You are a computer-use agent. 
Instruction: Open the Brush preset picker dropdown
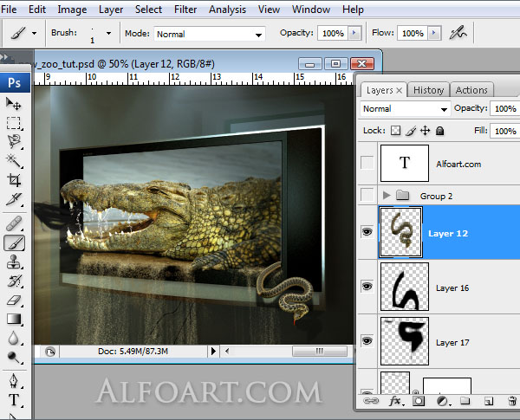(x=108, y=33)
